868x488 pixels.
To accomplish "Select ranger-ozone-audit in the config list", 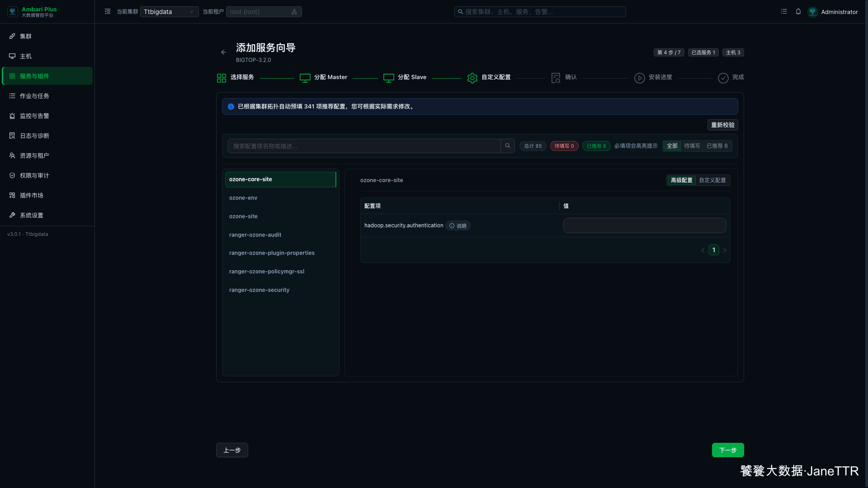I will point(281,235).
